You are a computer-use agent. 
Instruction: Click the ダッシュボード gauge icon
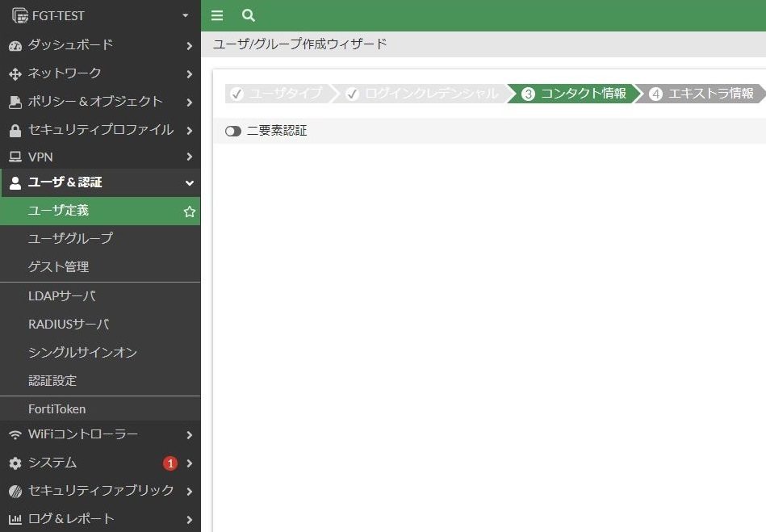[x=15, y=46]
